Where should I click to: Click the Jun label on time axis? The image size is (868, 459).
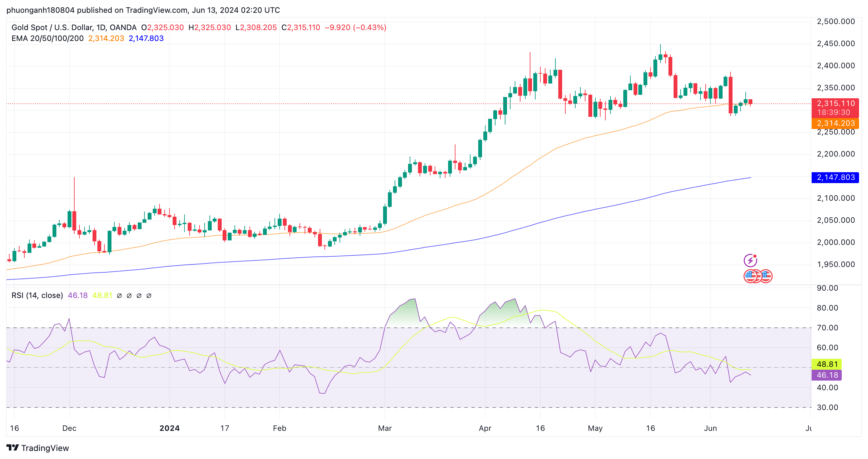click(710, 428)
